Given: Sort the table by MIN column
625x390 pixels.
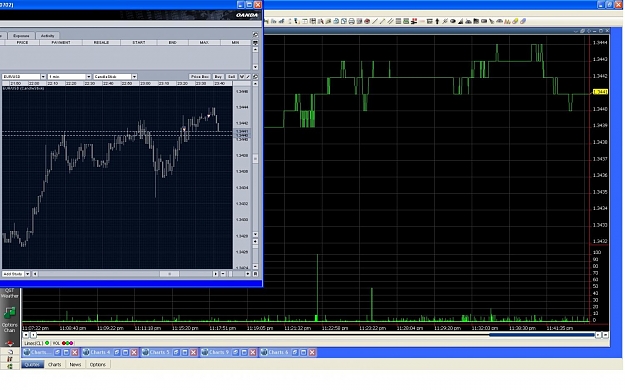Looking at the screenshot, I should pos(236,42).
